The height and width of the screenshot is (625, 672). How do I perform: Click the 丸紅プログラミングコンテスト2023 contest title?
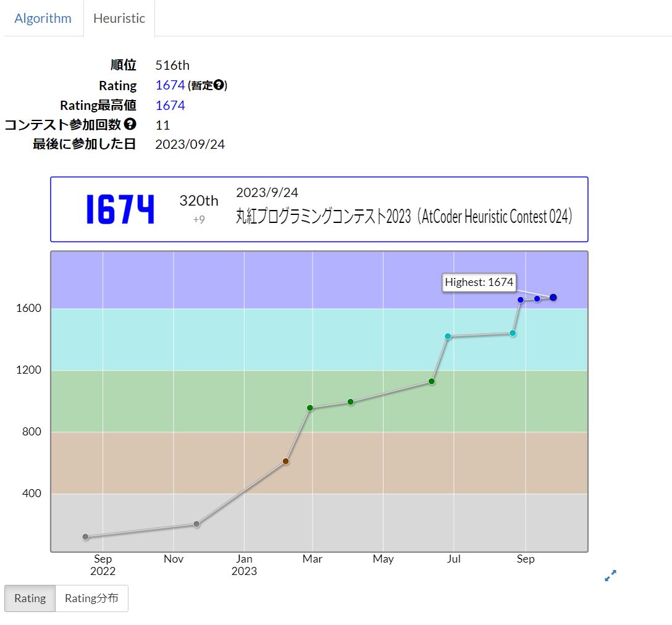coord(404,217)
